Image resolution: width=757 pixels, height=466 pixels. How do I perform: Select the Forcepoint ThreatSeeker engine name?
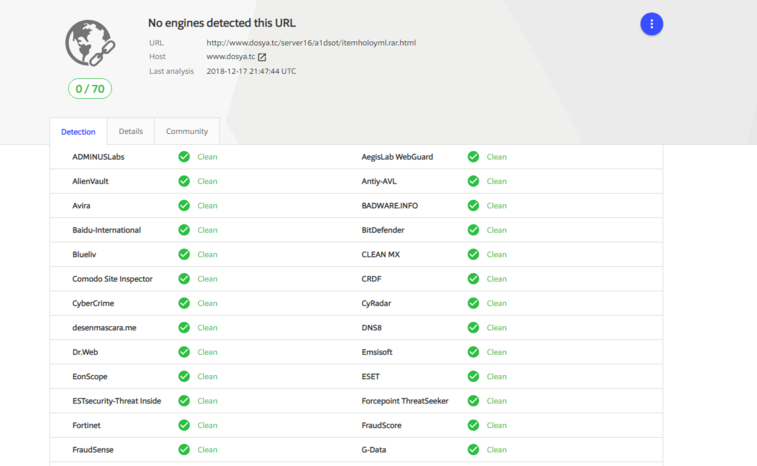pyautogui.click(x=405, y=400)
